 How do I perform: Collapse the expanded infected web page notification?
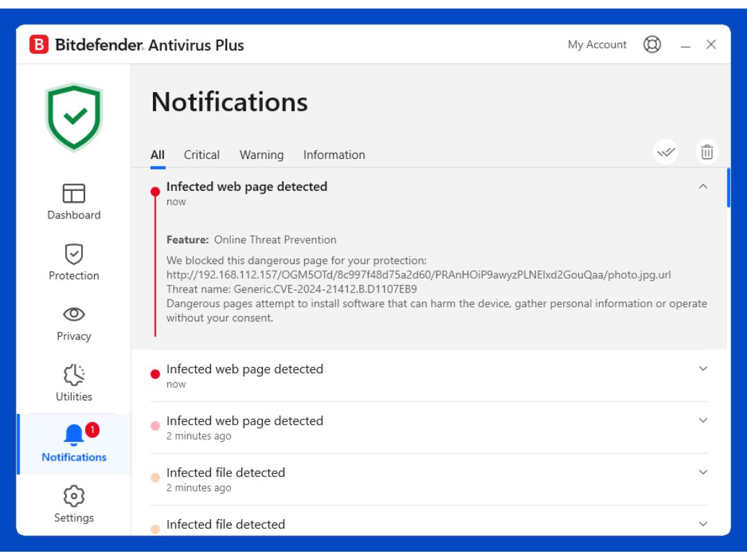pos(703,187)
